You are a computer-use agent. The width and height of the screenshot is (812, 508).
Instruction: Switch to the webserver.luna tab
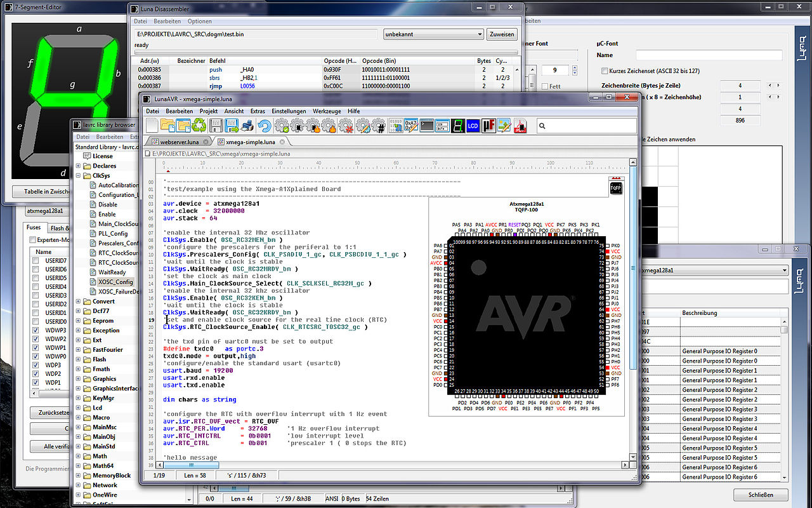180,142
